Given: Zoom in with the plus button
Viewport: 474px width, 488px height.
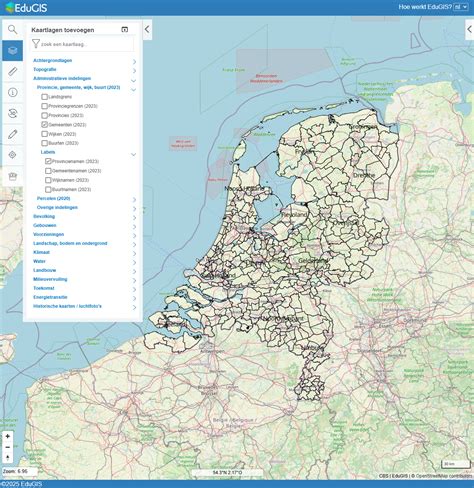Looking at the screenshot, I should point(8,436).
